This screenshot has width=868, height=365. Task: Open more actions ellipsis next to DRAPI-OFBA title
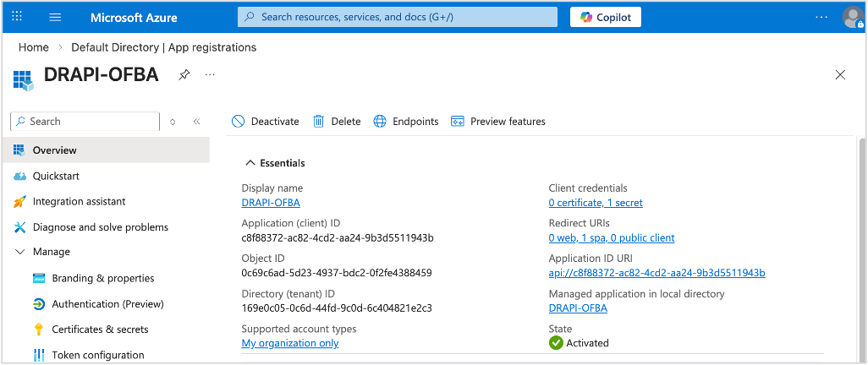pos(210,74)
